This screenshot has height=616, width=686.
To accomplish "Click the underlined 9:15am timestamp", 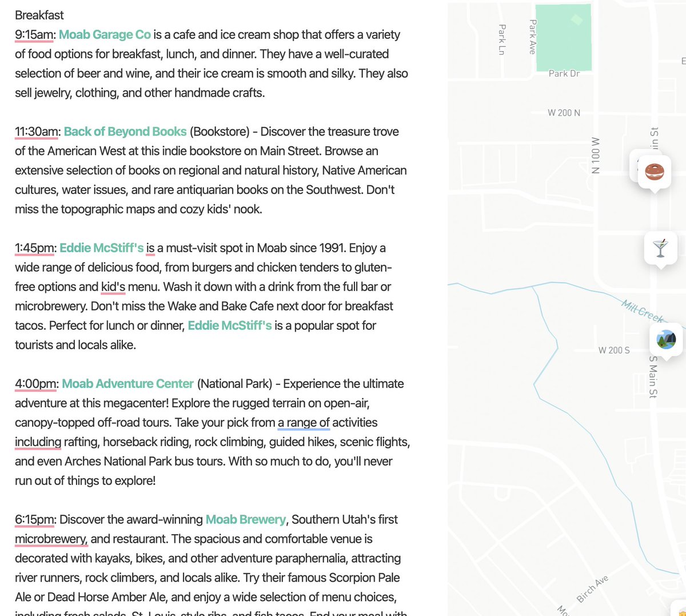I will point(34,34).
